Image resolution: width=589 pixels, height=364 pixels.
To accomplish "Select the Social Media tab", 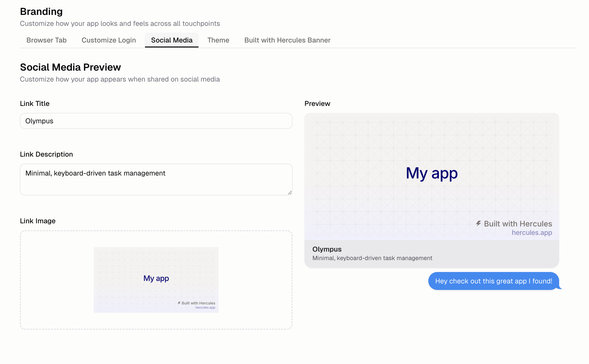I will (x=172, y=40).
